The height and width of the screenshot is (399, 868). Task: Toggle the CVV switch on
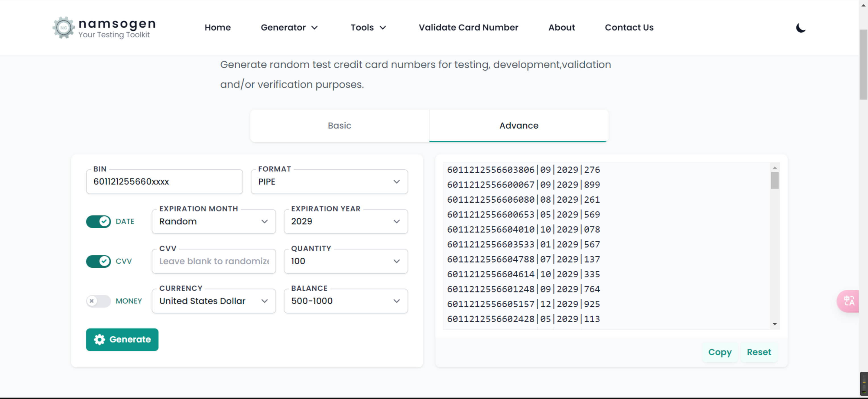point(98,261)
